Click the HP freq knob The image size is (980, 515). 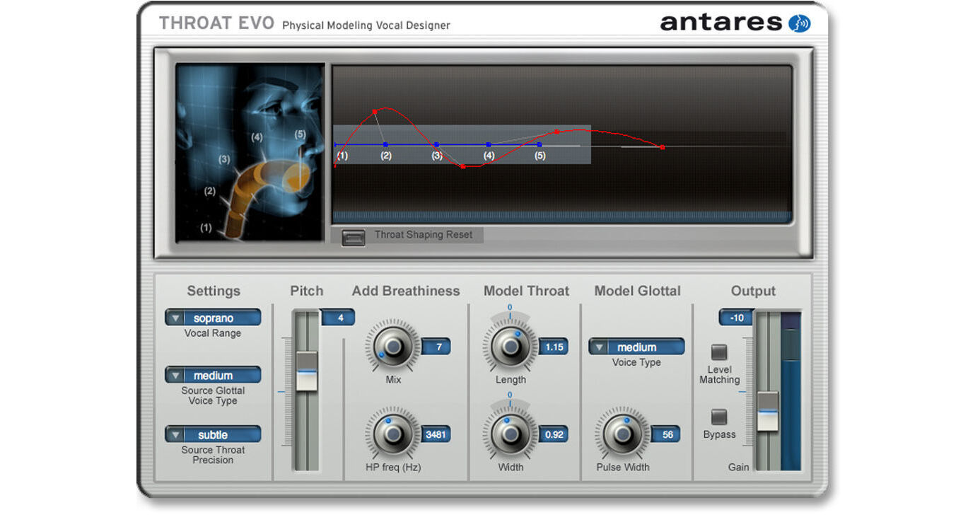point(392,434)
